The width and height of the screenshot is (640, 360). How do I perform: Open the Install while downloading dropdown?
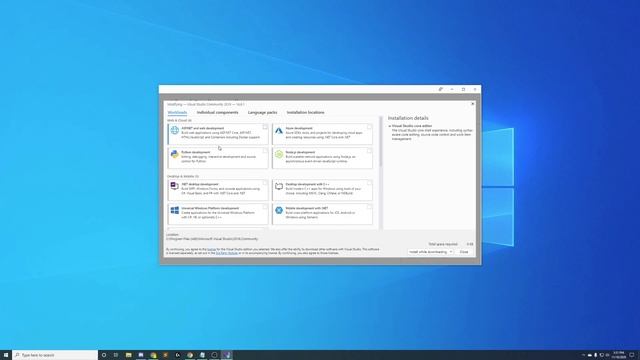(430, 252)
